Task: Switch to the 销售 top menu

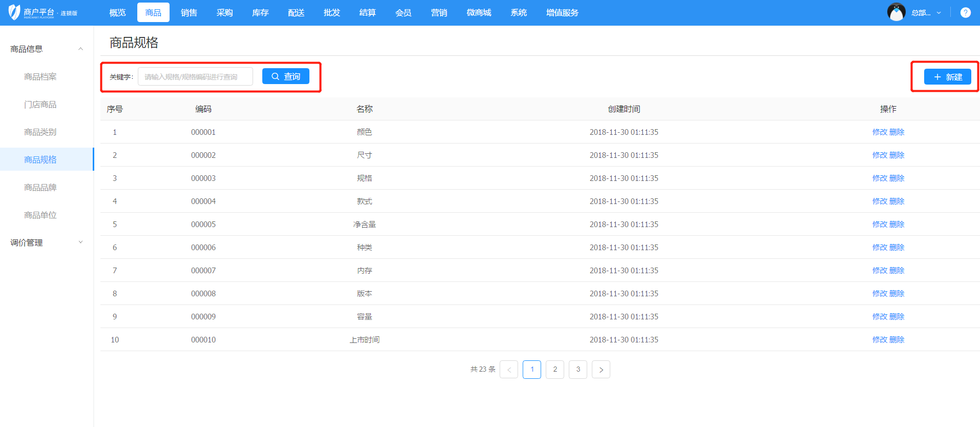Action: tap(189, 13)
